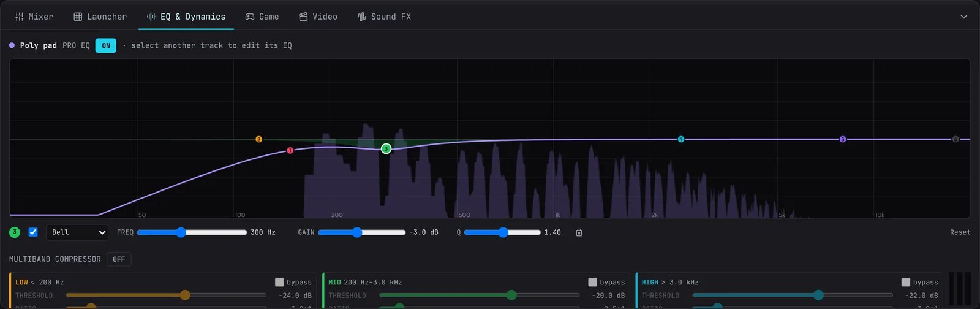This screenshot has width=980, height=309.
Task: Click the -24.0 dB threshold value
Action: (295, 296)
